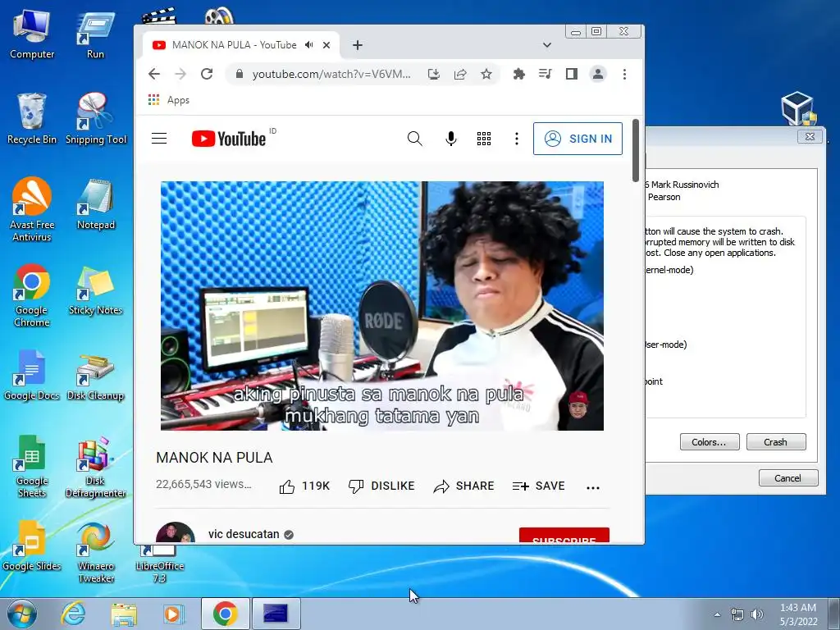Click the YouTube page vertical scrollbar

tap(636, 151)
